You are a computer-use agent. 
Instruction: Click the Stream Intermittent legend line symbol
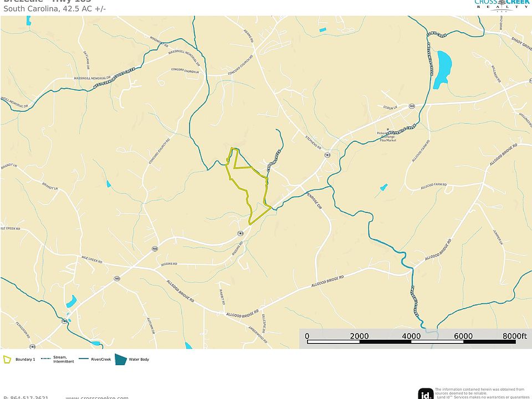(x=46, y=359)
